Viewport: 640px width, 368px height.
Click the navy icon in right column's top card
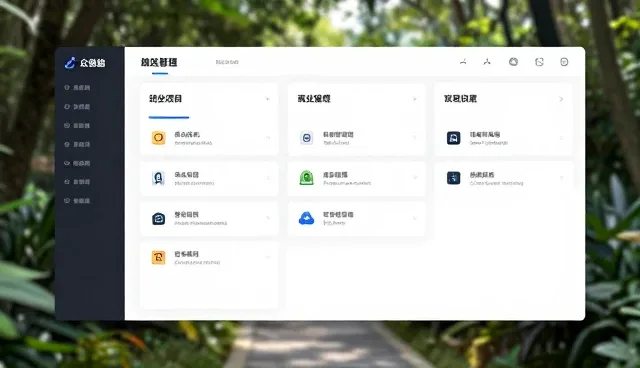point(453,138)
